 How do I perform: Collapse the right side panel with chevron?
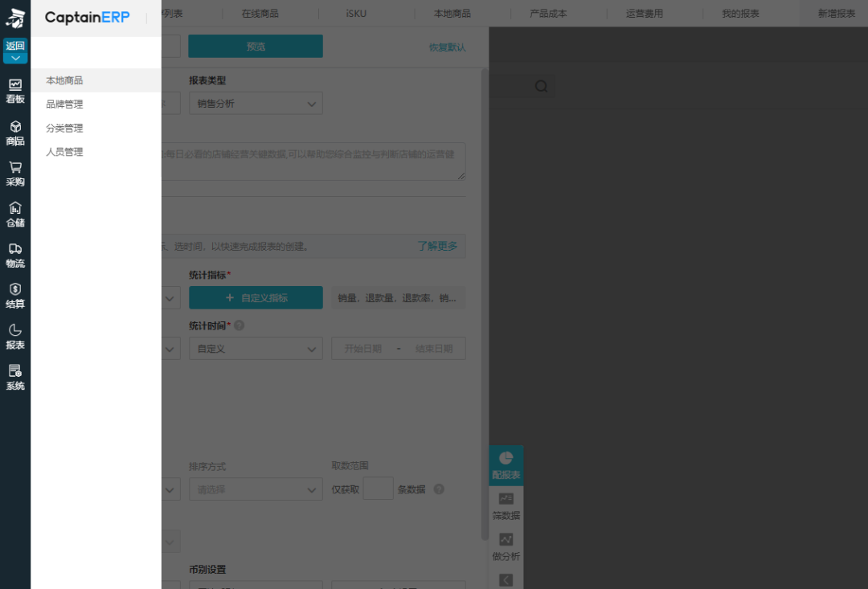coord(506,579)
